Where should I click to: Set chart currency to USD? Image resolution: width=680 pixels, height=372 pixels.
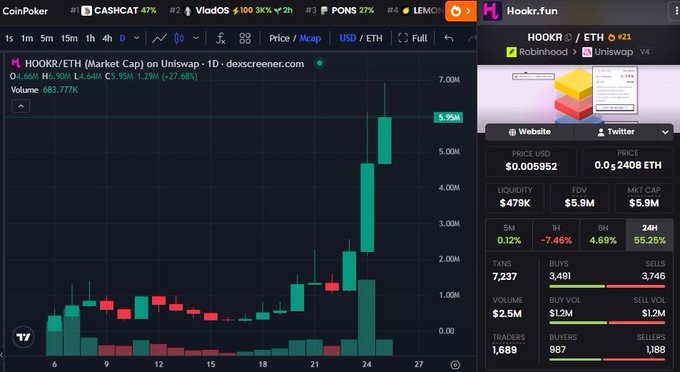[347, 39]
